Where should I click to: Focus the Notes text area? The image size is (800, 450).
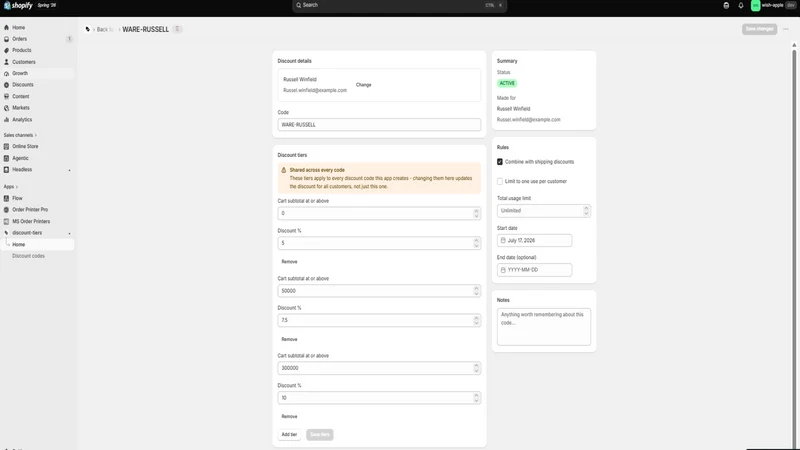click(x=544, y=327)
